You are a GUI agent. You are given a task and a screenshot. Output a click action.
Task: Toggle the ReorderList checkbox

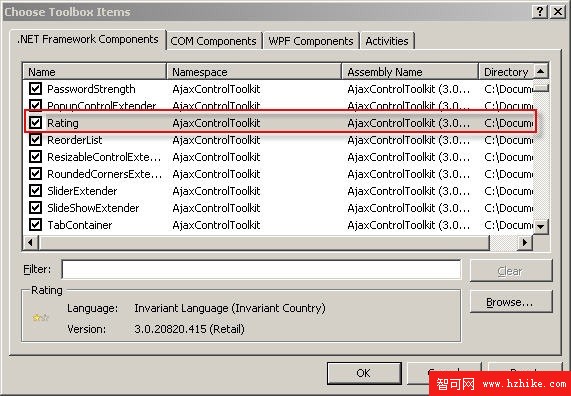[x=35, y=140]
